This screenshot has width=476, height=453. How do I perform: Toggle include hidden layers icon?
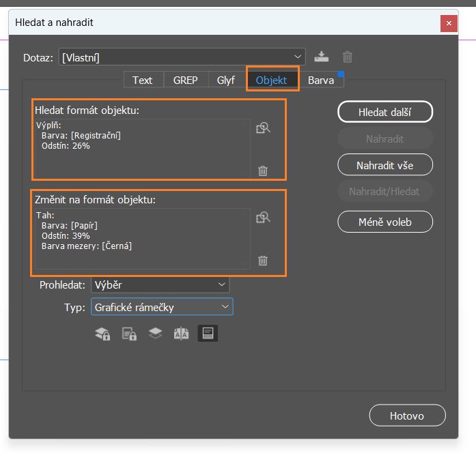click(x=155, y=334)
